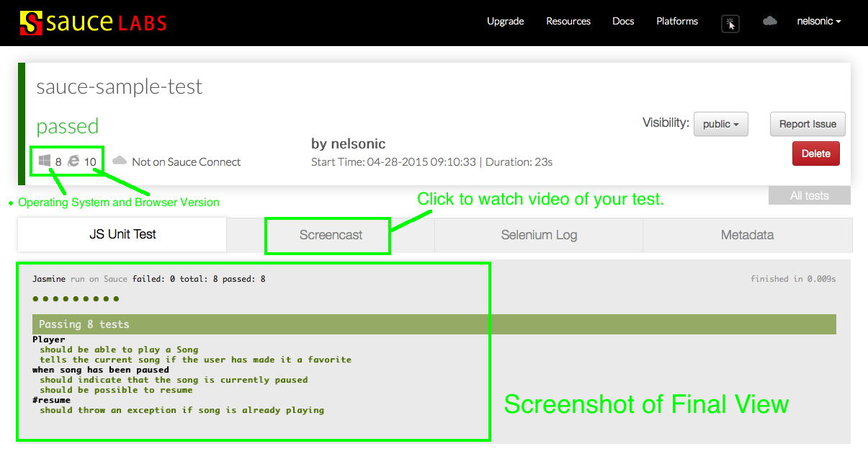This screenshot has width=868, height=449.
Task: Click the failed: 0 total: 8 passed: 8 summary
Action: [x=199, y=279]
